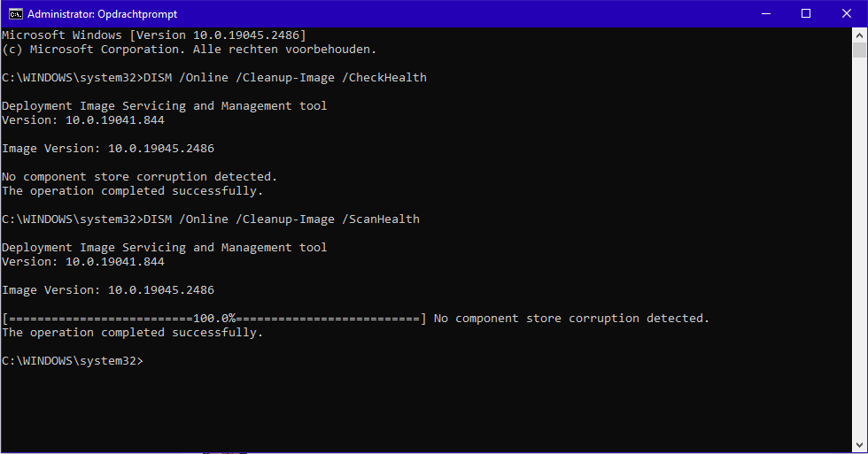Click 'Image Version' line under the ScanHealth command
868x454 pixels.
108,290
